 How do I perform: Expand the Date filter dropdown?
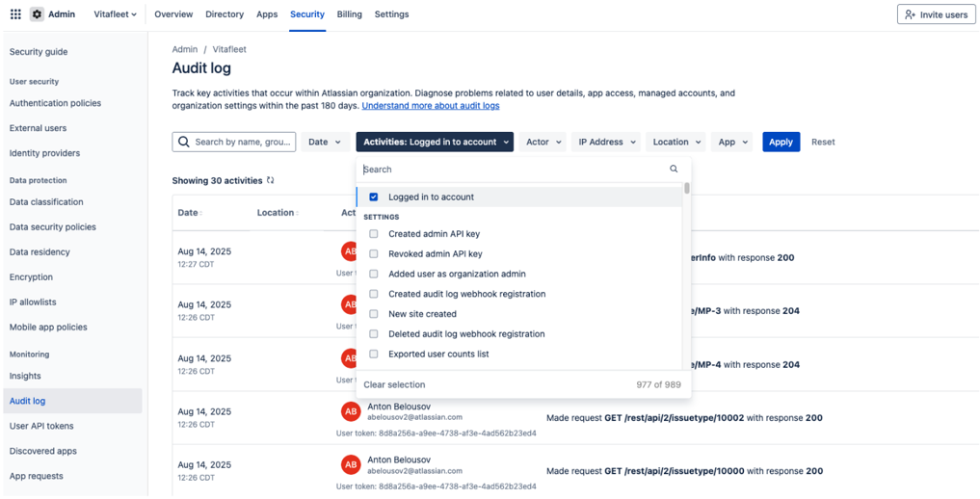tap(324, 142)
